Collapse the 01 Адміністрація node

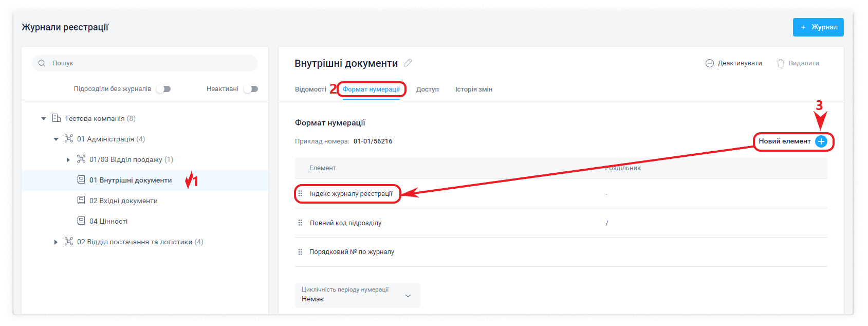[x=56, y=139]
